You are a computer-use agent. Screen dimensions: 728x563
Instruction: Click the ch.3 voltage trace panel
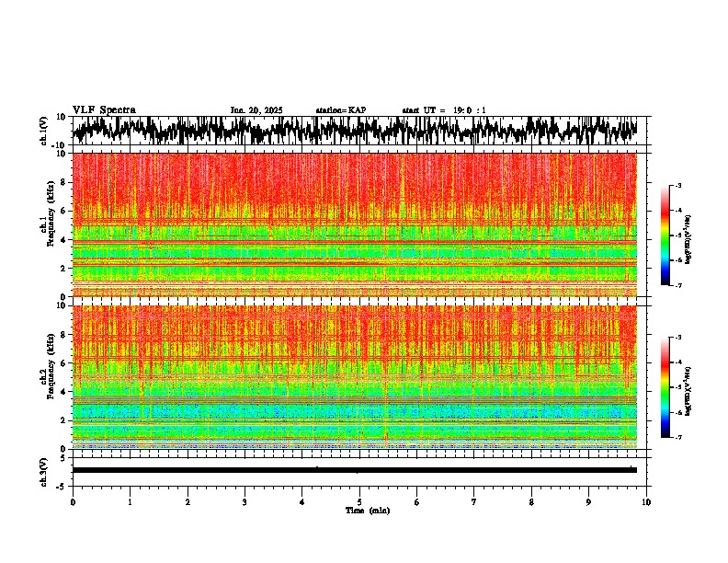pos(359,472)
